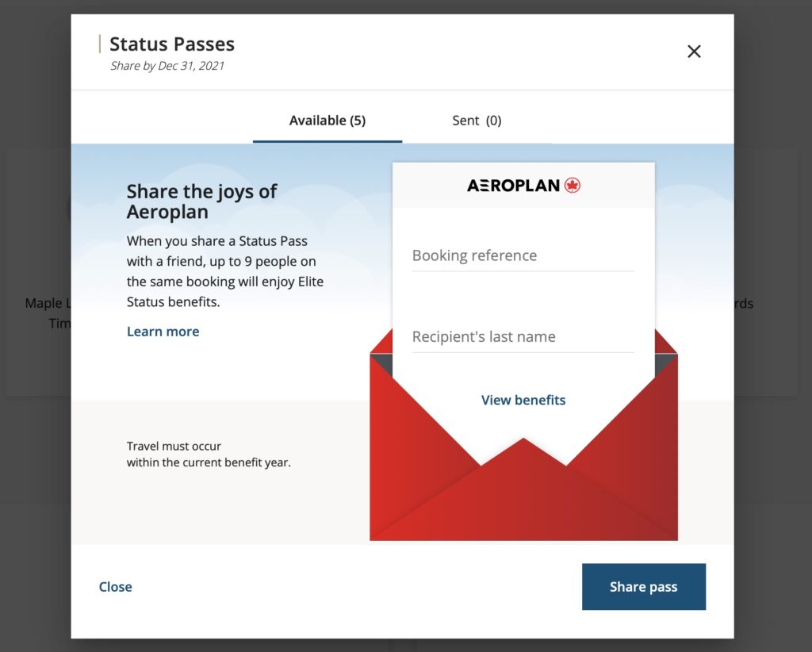This screenshot has height=652, width=812.
Task: Click the View benefits link
Action: point(523,400)
